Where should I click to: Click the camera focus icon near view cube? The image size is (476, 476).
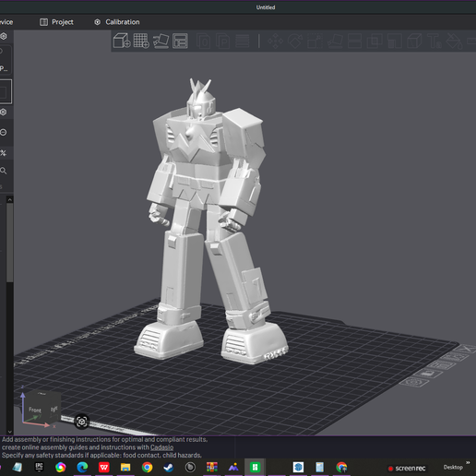click(82, 422)
